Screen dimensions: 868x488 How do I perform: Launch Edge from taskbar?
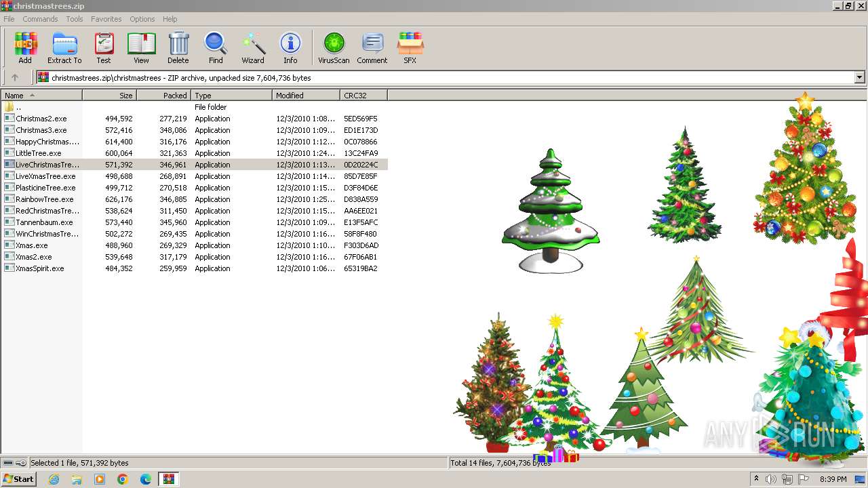point(146,479)
